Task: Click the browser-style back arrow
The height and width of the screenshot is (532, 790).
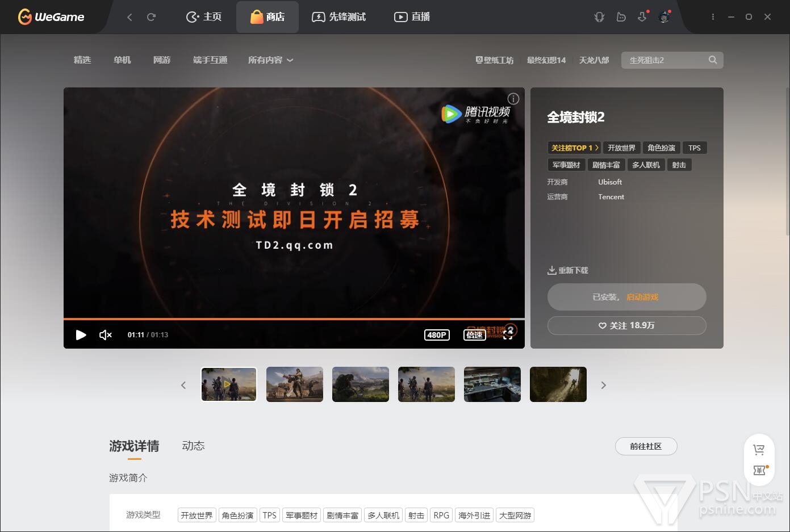Action: (x=129, y=17)
